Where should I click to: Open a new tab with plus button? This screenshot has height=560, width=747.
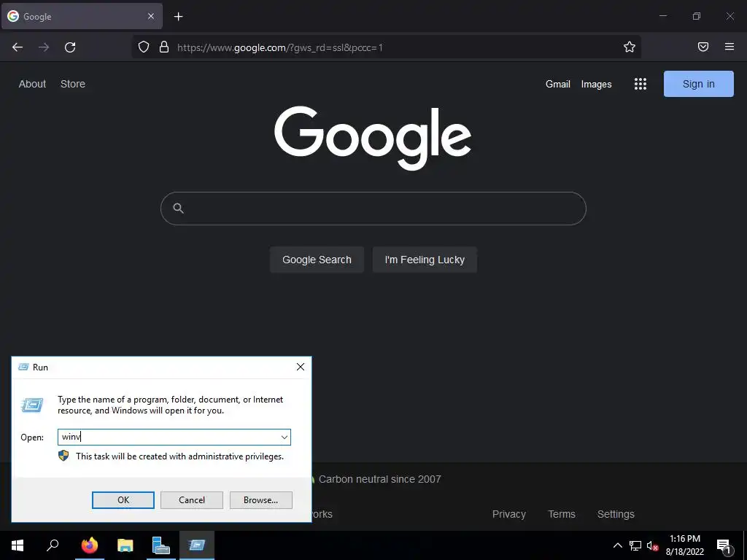pos(178,17)
